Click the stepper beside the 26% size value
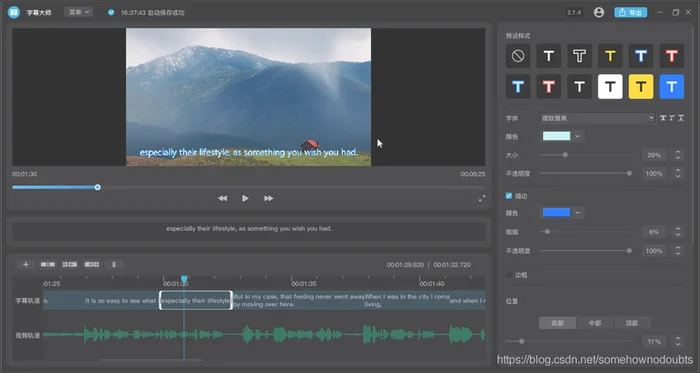700x373 pixels. coord(678,155)
